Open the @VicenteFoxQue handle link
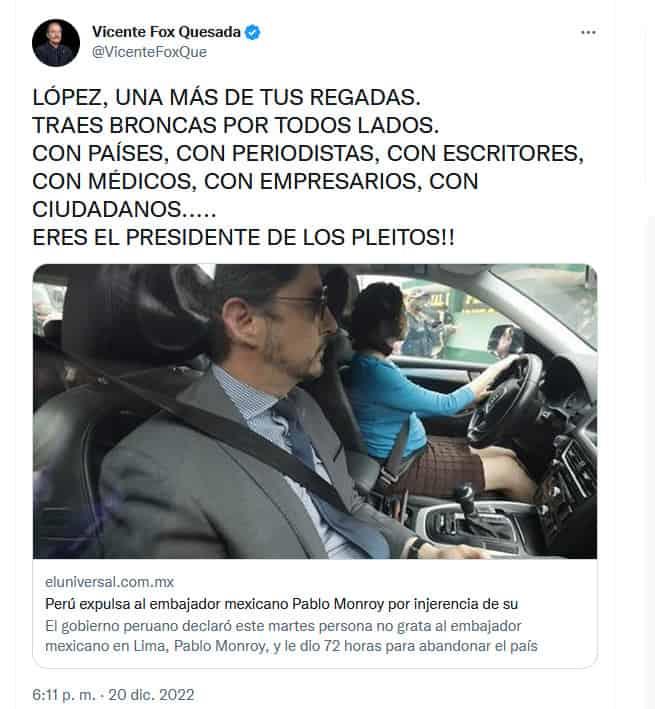 tap(150, 52)
